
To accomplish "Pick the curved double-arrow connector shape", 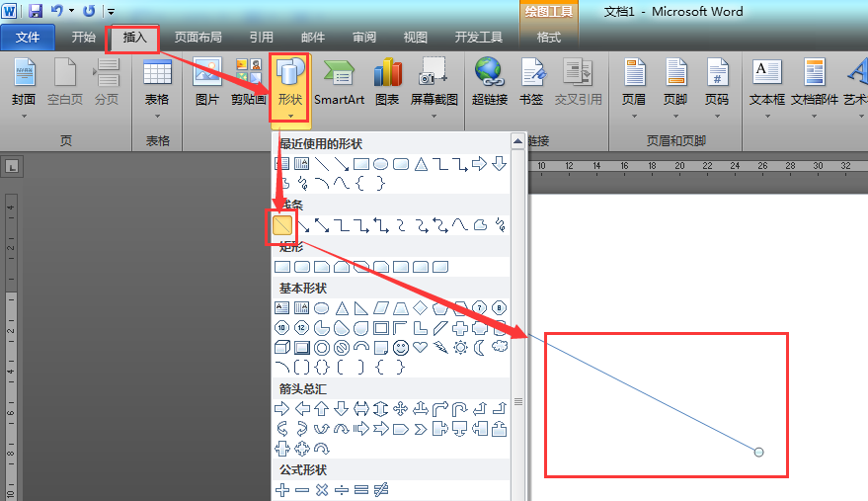I will click(x=440, y=225).
